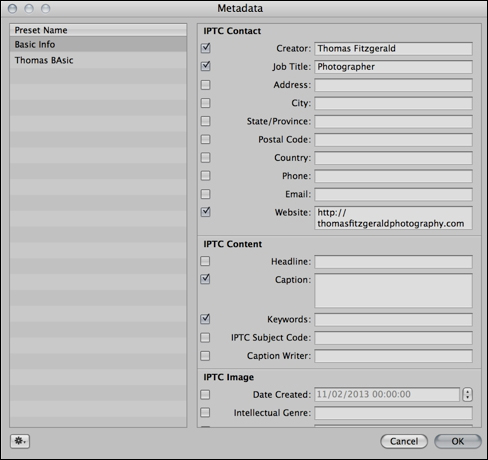This screenshot has height=460, width=488.
Task: Disable the Website checkbox
Action: [x=206, y=212]
